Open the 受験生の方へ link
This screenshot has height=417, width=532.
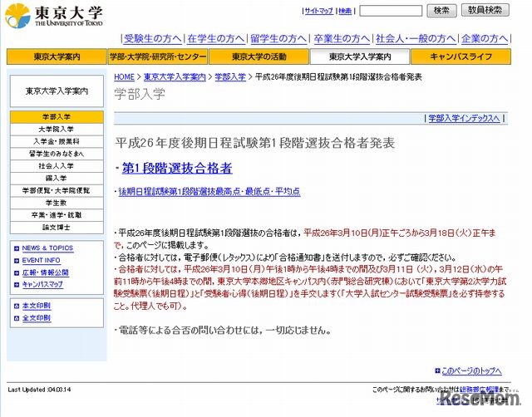point(153,39)
